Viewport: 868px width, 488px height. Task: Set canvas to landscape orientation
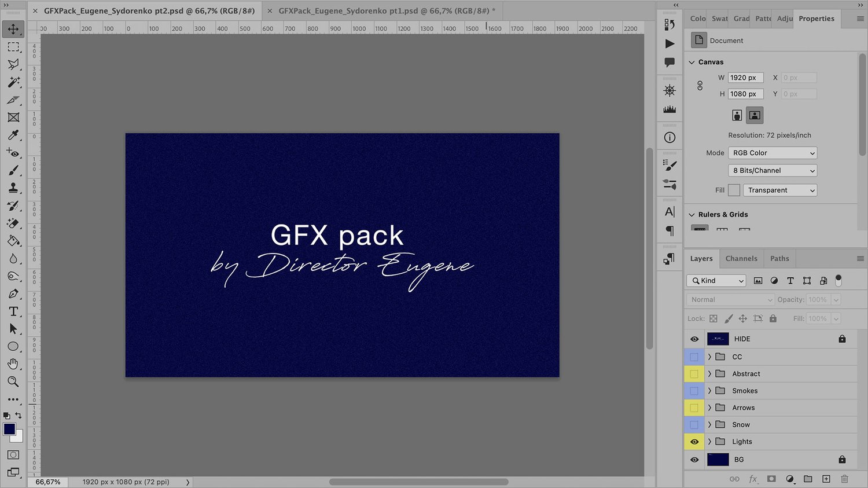click(x=755, y=115)
